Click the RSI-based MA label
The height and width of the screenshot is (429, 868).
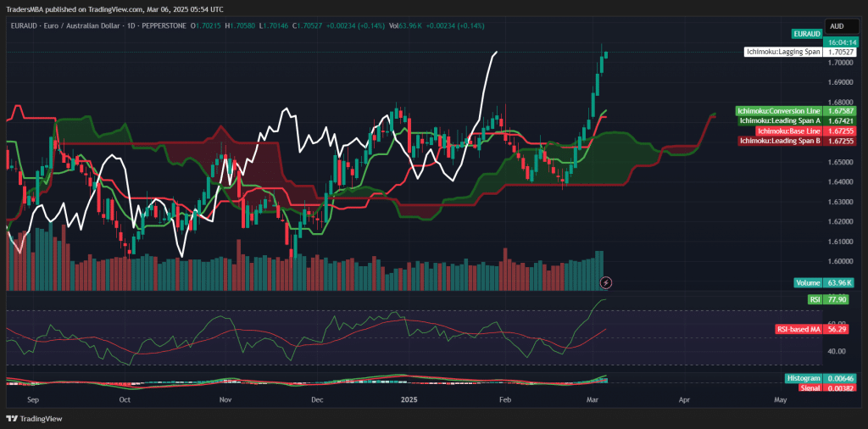[x=798, y=328]
